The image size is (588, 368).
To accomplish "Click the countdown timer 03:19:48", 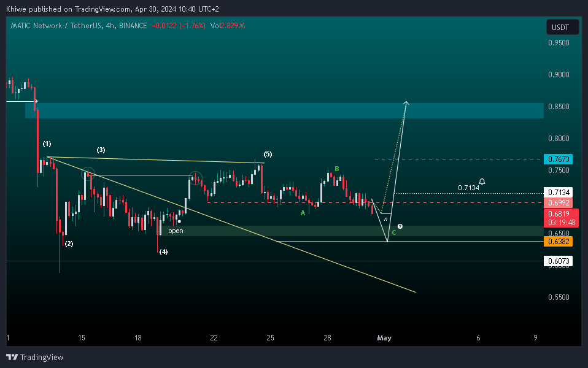I will pos(562,223).
